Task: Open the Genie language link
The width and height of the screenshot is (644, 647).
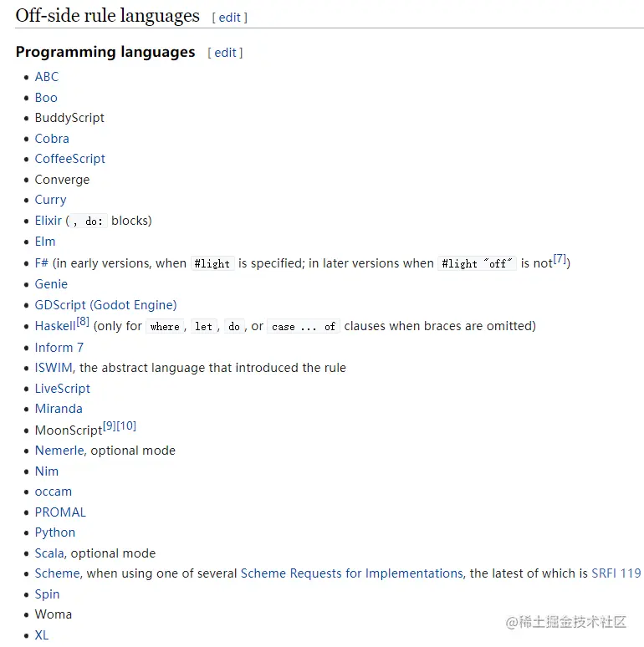Action: 51,284
